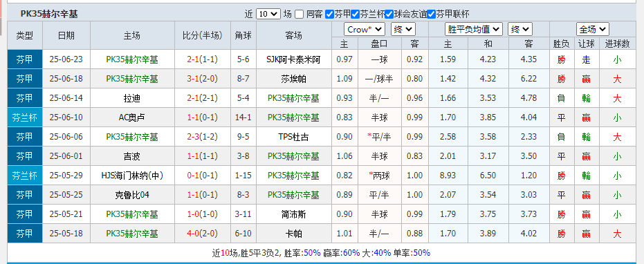Click score 3-1(2-0) against 莎埃帕
The width and height of the screenshot is (644, 264).
(202, 79)
